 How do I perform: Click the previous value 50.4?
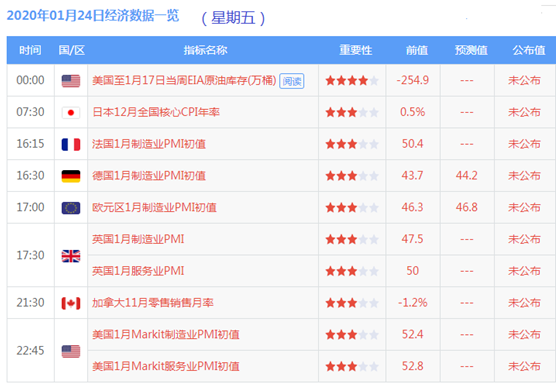click(x=413, y=144)
